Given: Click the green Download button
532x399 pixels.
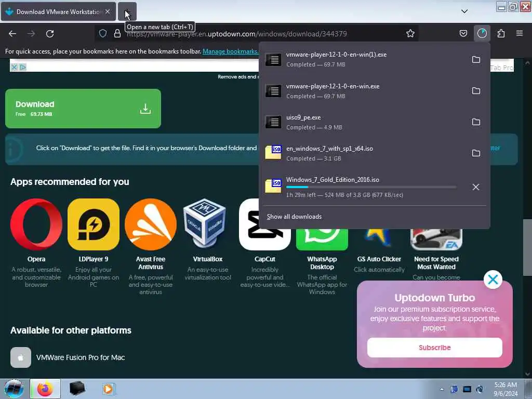Looking at the screenshot, I should pyautogui.click(x=83, y=109).
